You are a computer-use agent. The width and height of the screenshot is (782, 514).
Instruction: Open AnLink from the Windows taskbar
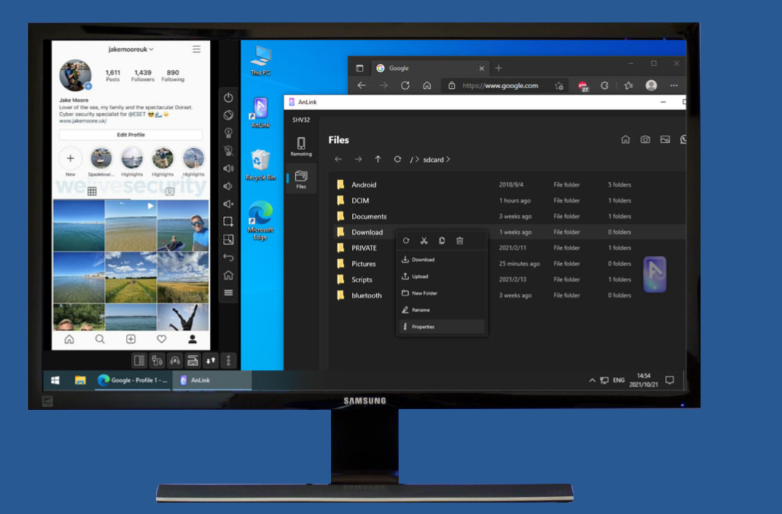pos(195,380)
